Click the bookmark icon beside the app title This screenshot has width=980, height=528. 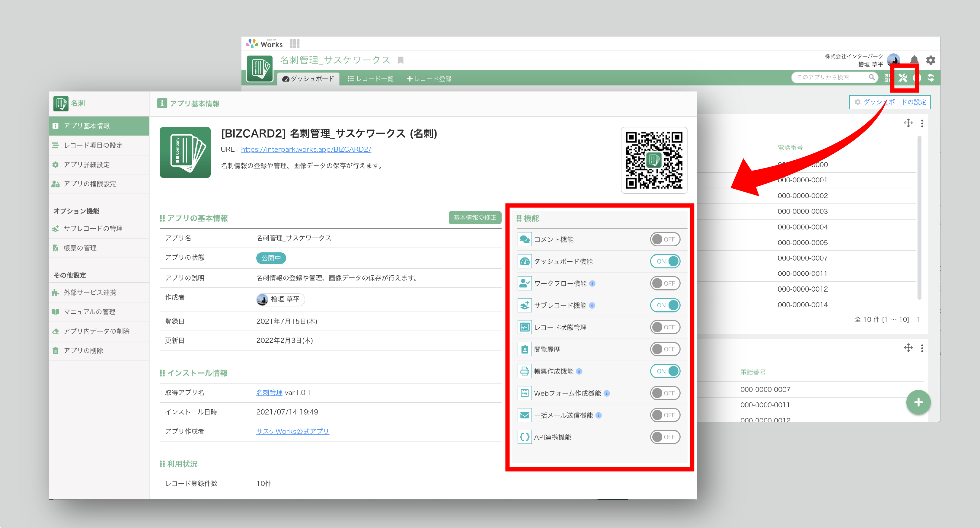[400, 60]
